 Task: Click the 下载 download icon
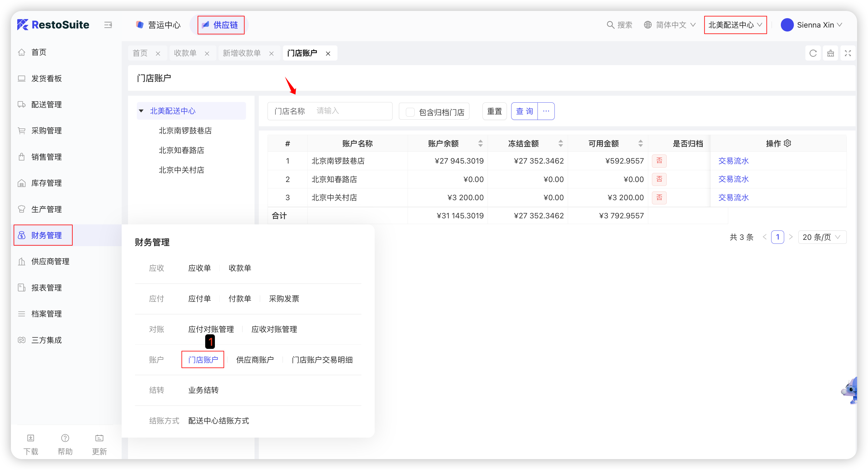click(x=31, y=438)
